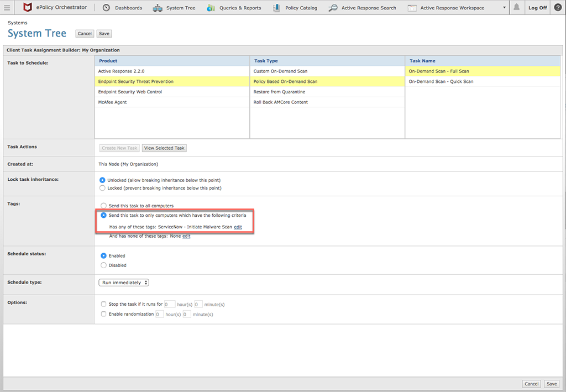566x392 pixels.
Task: Select Locked inheritance option
Action: tap(102, 188)
